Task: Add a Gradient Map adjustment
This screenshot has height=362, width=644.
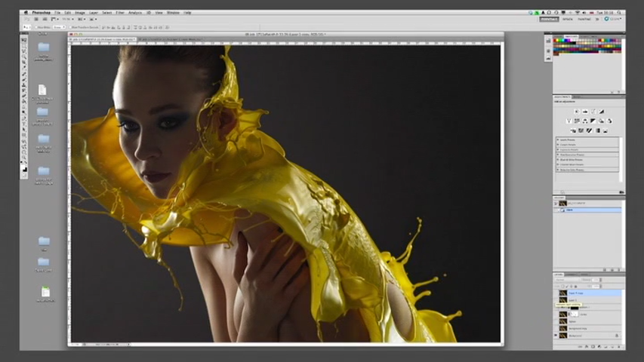Action: coord(598,130)
